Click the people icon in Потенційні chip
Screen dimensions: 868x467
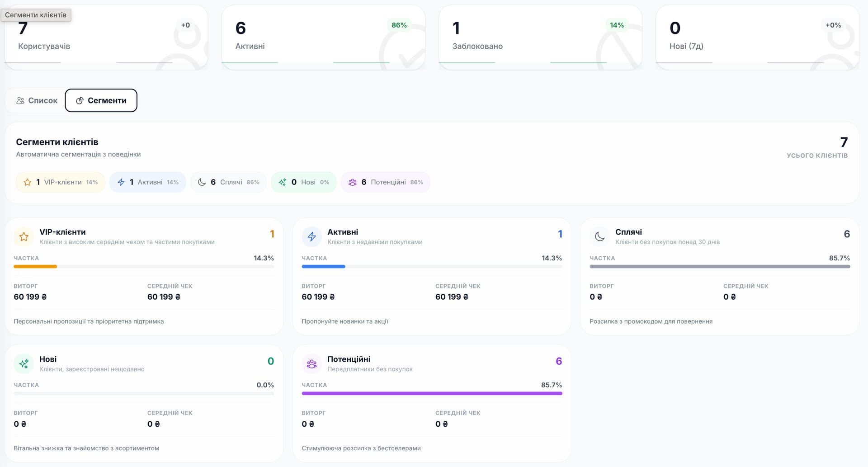pos(352,182)
